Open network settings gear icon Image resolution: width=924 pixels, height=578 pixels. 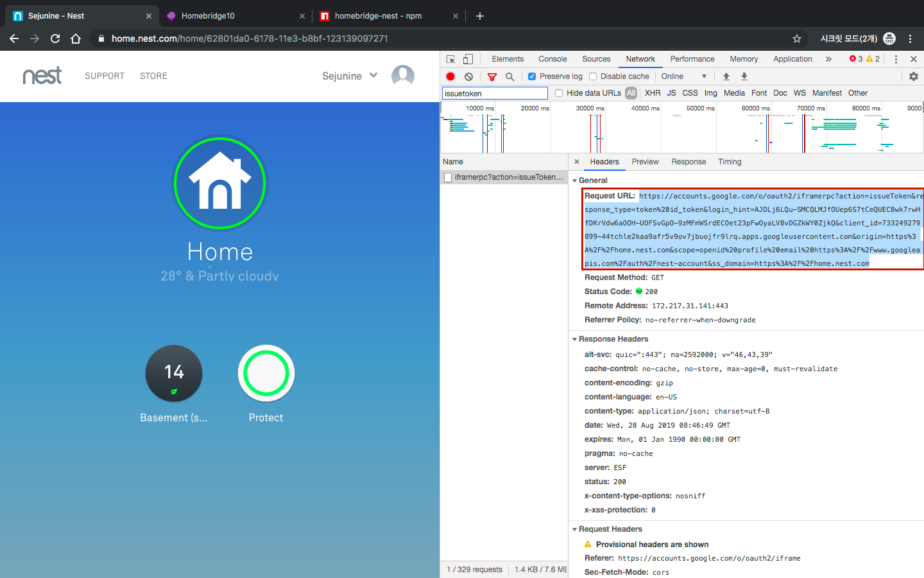coord(914,76)
